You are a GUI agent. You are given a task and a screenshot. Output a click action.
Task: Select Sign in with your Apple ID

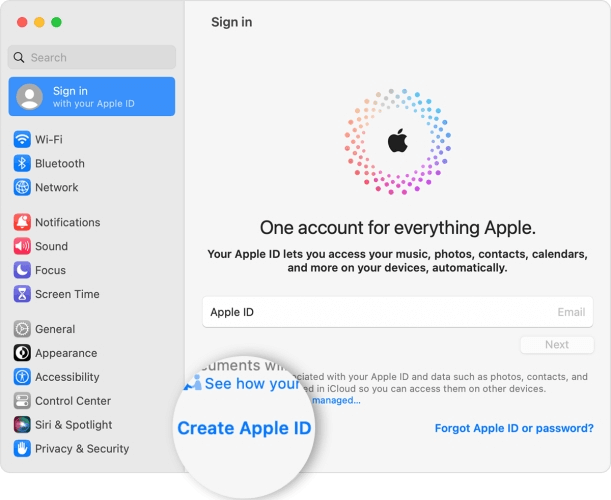(92, 97)
